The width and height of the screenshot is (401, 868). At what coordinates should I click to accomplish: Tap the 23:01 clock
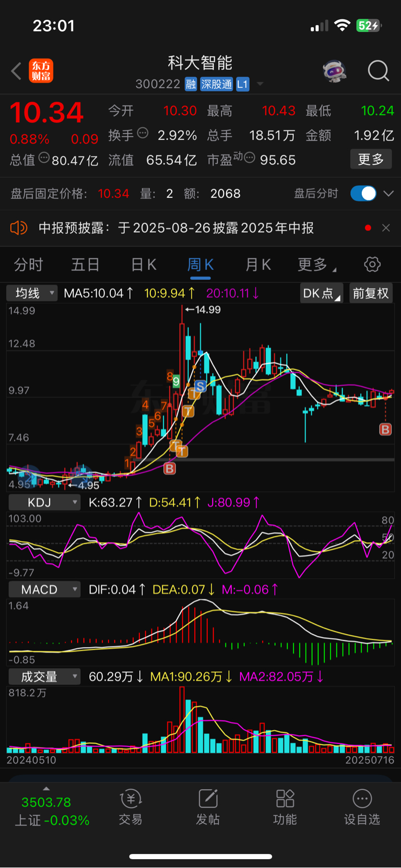click(x=54, y=26)
